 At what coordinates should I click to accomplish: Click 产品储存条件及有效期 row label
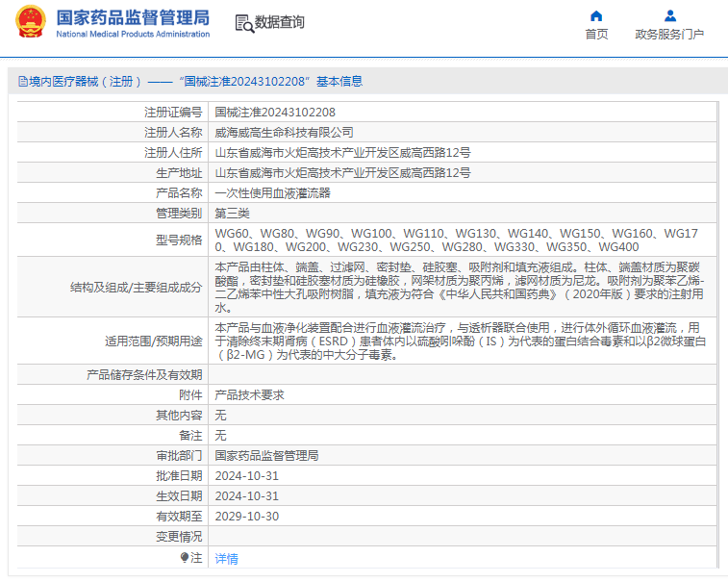point(144,374)
